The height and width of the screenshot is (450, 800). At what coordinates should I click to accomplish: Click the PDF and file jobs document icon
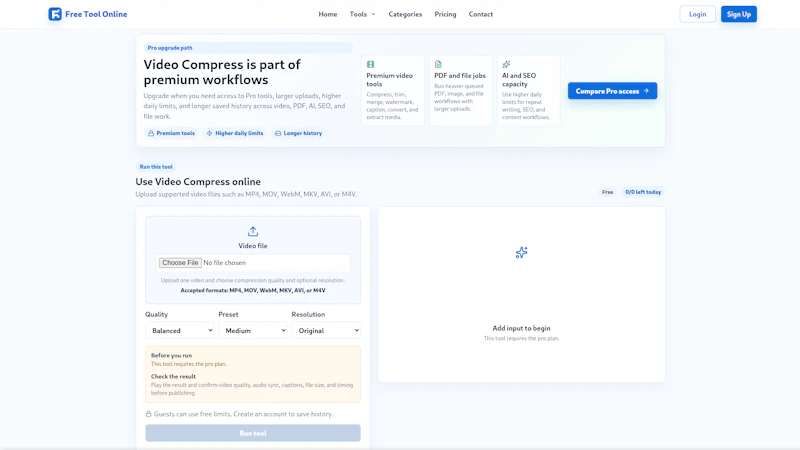tap(438, 64)
